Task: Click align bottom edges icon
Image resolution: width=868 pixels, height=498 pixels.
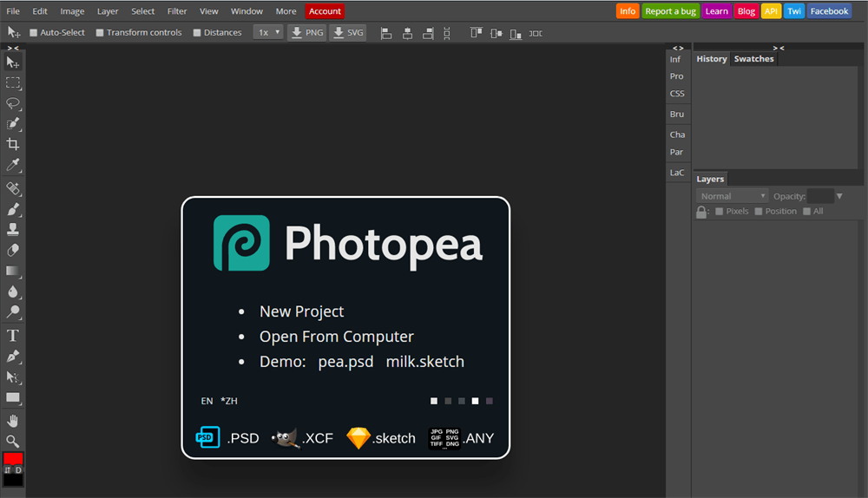Action: [x=516, y=33]
